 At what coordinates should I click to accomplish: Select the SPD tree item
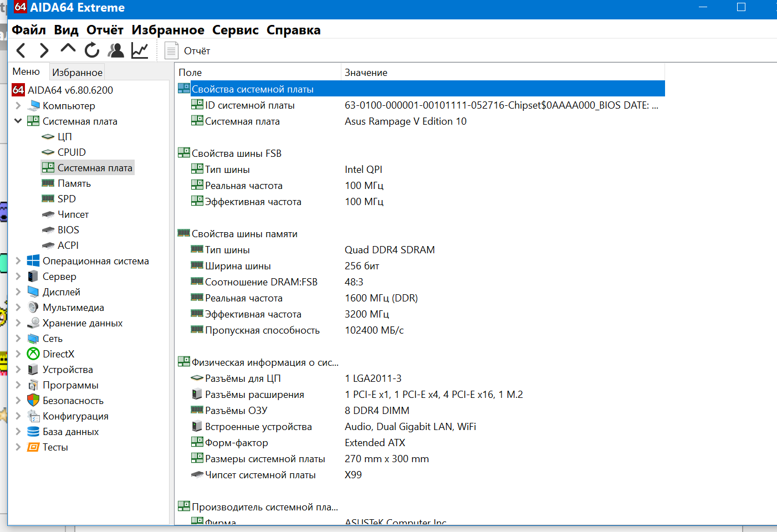tap(67, 199)
